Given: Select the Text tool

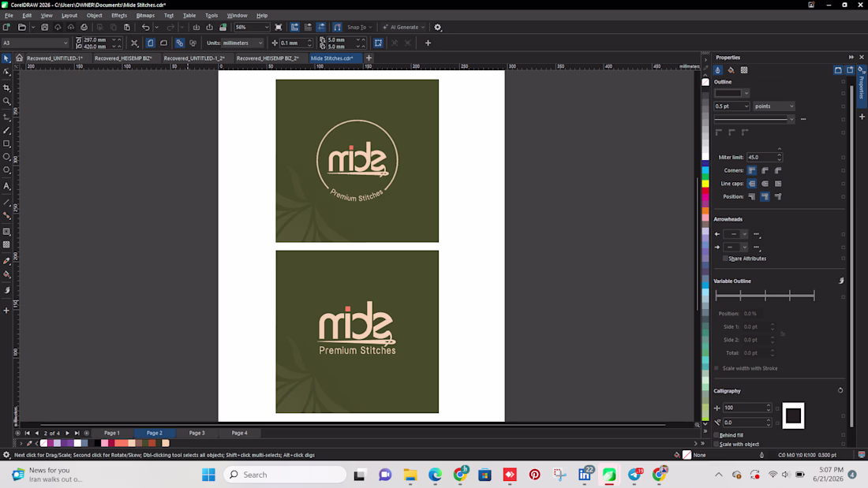Looking at the screenshot, I should tap(6, 187).
